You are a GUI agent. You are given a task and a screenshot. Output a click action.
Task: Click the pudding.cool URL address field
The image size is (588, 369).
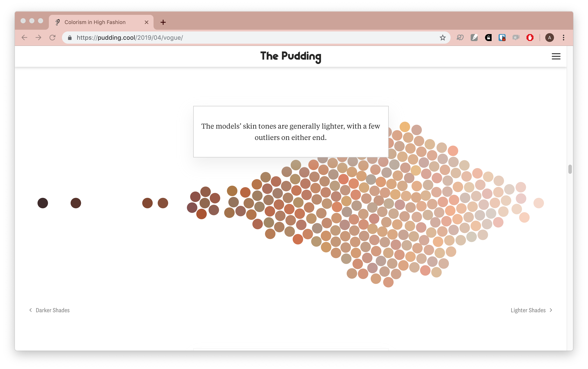(x=256, y=38)
